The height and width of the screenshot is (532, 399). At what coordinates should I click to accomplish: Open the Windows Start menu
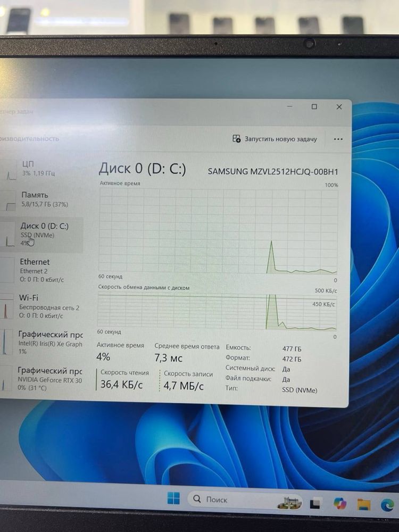(x=174, y=498)
